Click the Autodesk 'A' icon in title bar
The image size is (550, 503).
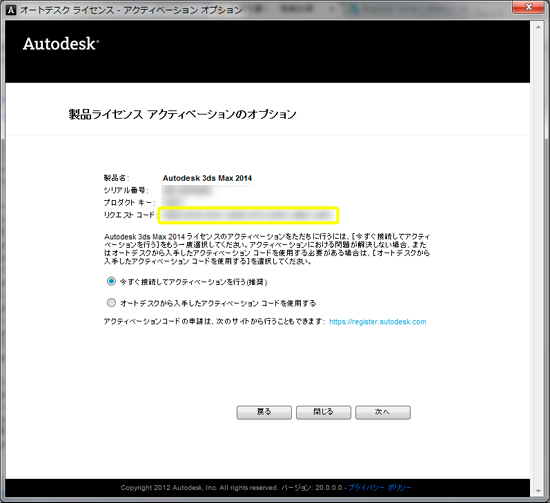click(x=11, y=10)
